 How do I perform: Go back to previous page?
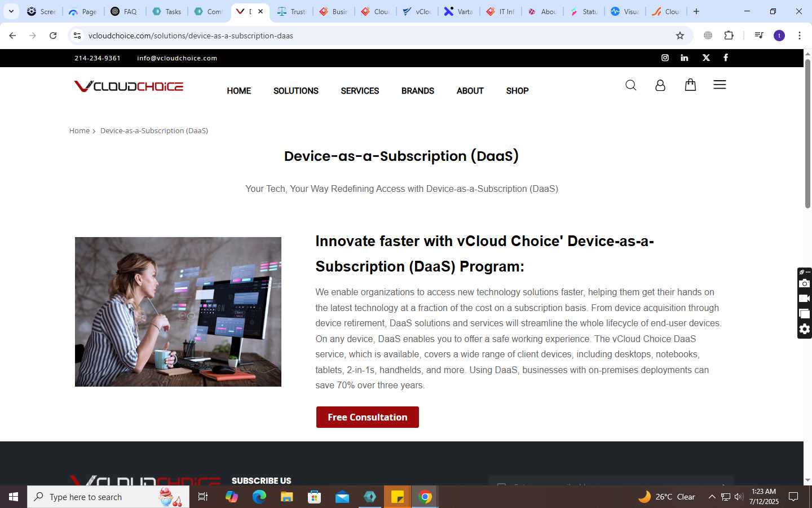pyautogui.click(x=12, y=36)
